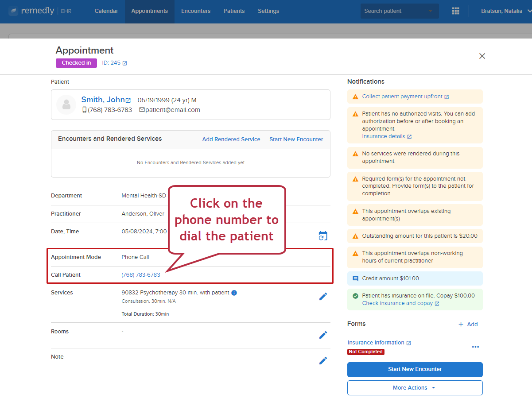Viewport: 532px width, 398px height.
Task: Expand the Search patient dropdown
Action: (x=431, y=11)
